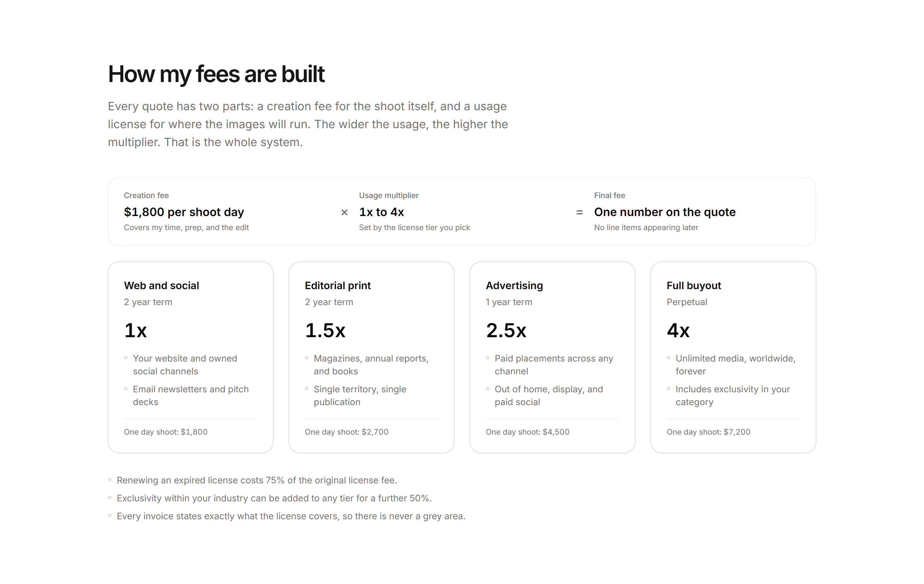
Task: Click 'One day shoot: $7,200' footer
Action: coord(708,432)
